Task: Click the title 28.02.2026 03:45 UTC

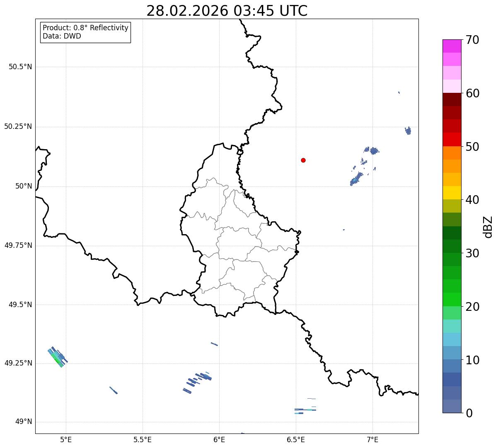Action: pos(227,11)
